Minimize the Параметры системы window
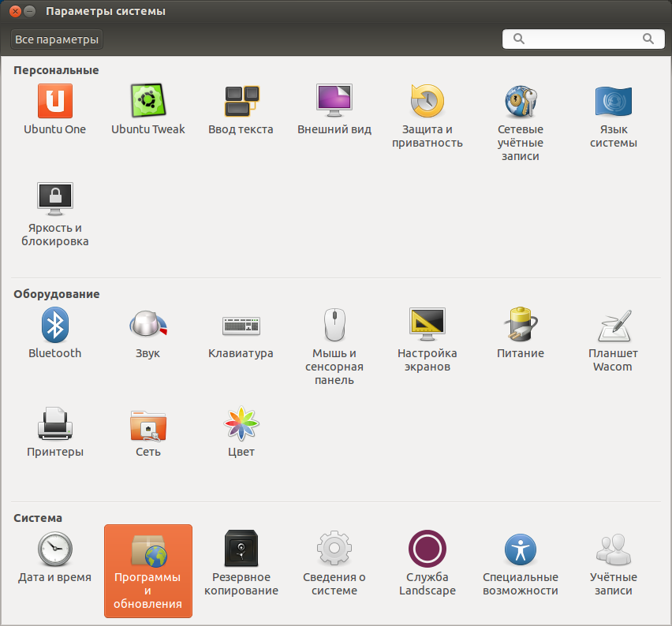This screenshot has width=672, height=626. (29, 11)
